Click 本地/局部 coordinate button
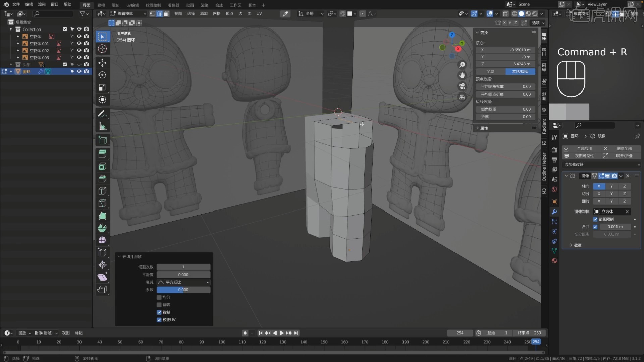 pos(520,71)
